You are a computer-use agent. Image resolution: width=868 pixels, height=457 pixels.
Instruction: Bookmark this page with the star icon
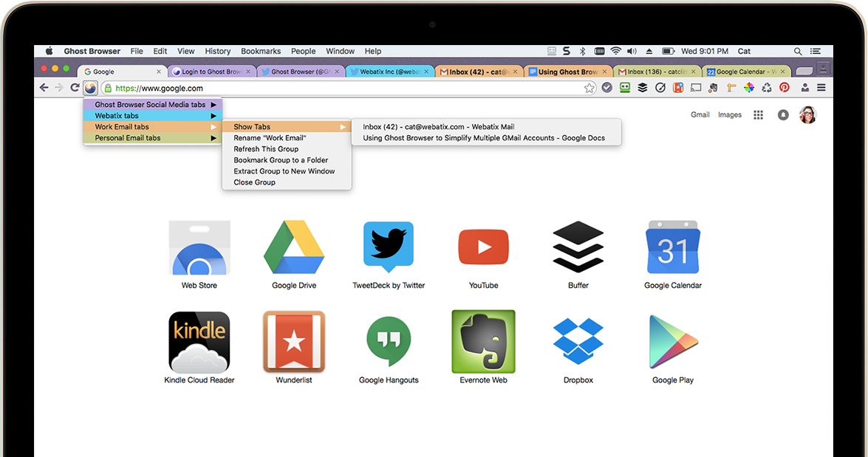[x=589, y=88]
